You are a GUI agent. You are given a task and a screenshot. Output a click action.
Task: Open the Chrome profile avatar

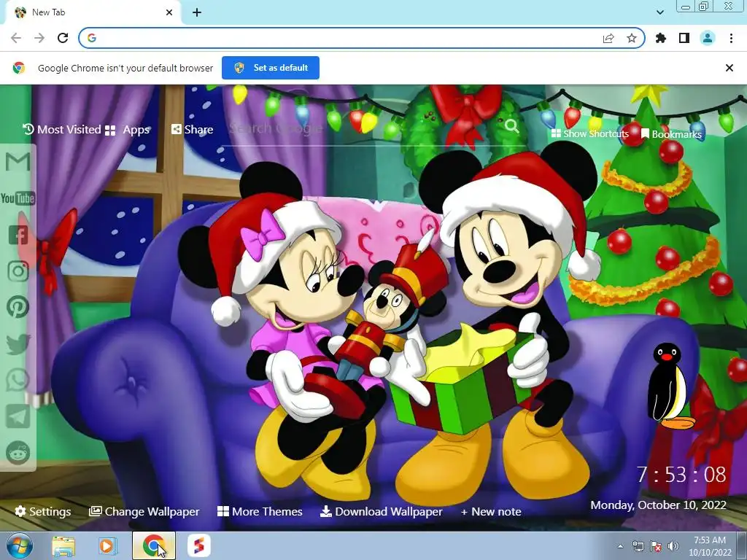click(x=708, y=38)
